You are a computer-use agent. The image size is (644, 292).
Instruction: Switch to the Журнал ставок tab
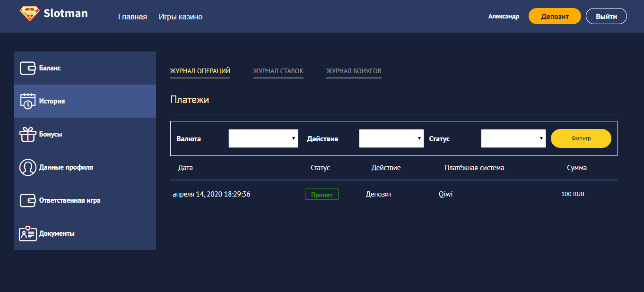[278, 71]
